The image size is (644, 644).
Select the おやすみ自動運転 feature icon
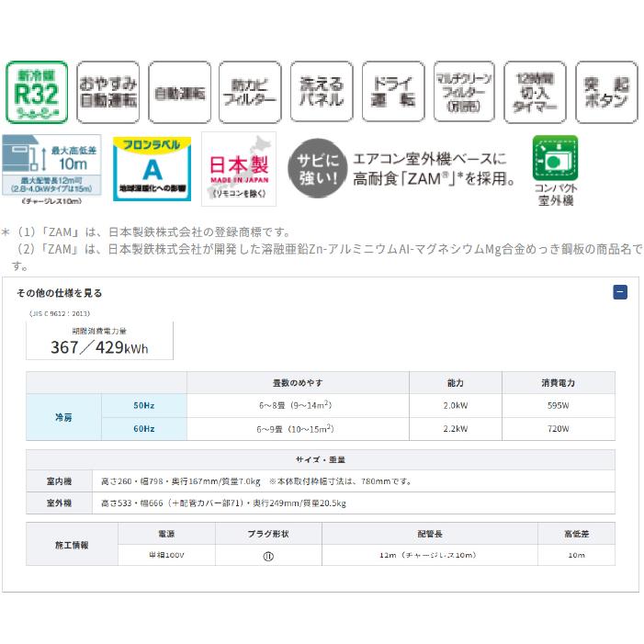click(x=108, y=92)
